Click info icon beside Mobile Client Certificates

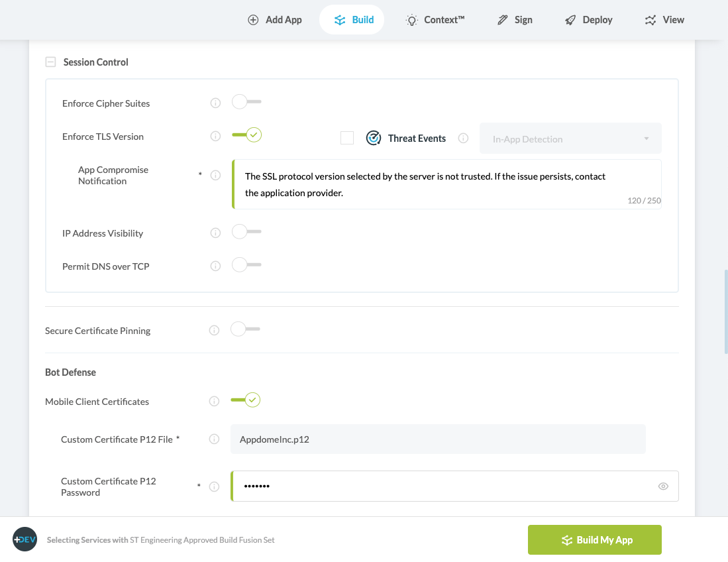click(213, 401)
